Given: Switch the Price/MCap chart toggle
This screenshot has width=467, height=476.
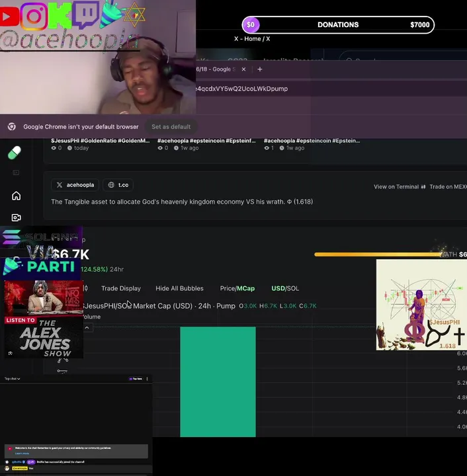Looking at the screenshot, I should click(x=237, y=288).
